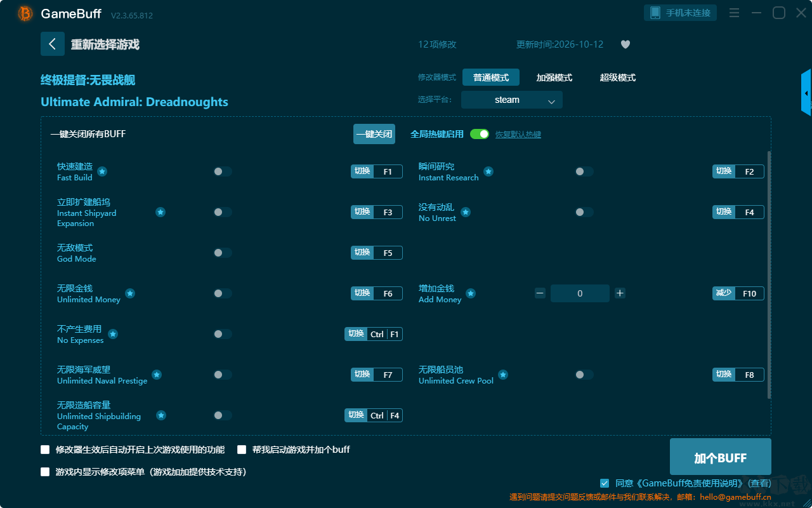Image resolution: width=812 pixels, height=508 pixels.
Task: Click the F1 hotkey for Fast Build
Action: tap(377, 171)
